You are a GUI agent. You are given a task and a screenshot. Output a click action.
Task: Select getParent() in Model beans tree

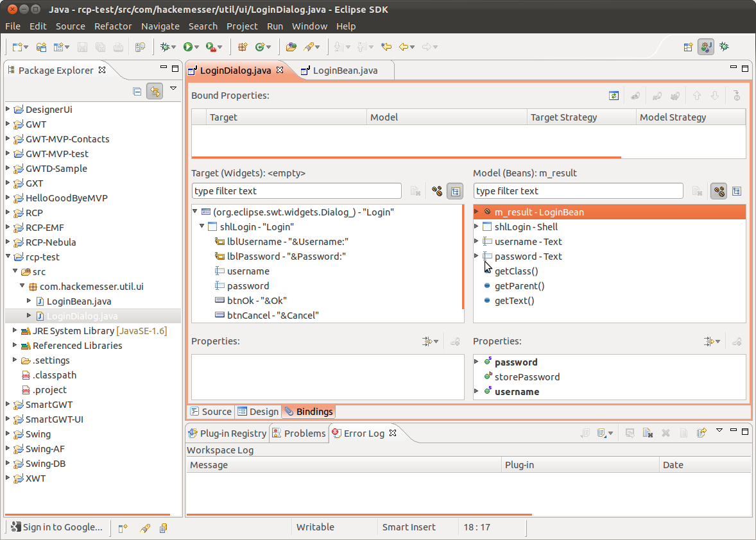tap(519, 285)
